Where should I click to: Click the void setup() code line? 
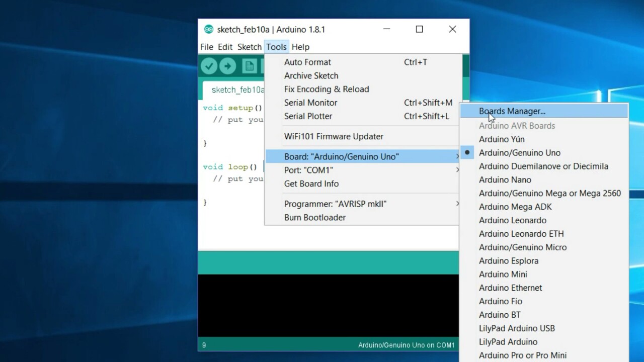(232, 108)
